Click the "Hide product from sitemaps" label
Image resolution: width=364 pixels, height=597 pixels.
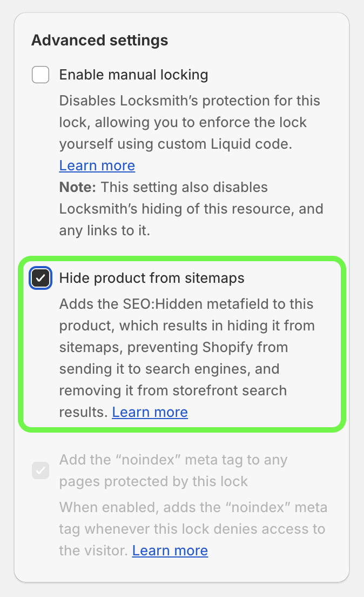(x=152, y=278)
